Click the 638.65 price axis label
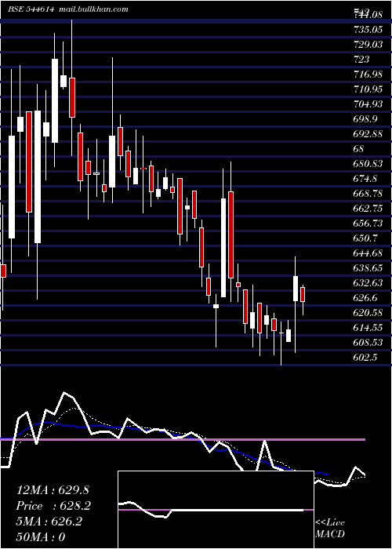392x549 pixels. tap(368, 268)
